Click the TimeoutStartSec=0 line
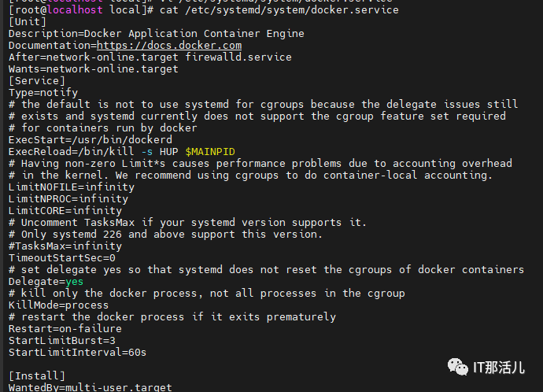The height and width of the screenshot is (392, 543). (x=61, y=257)
